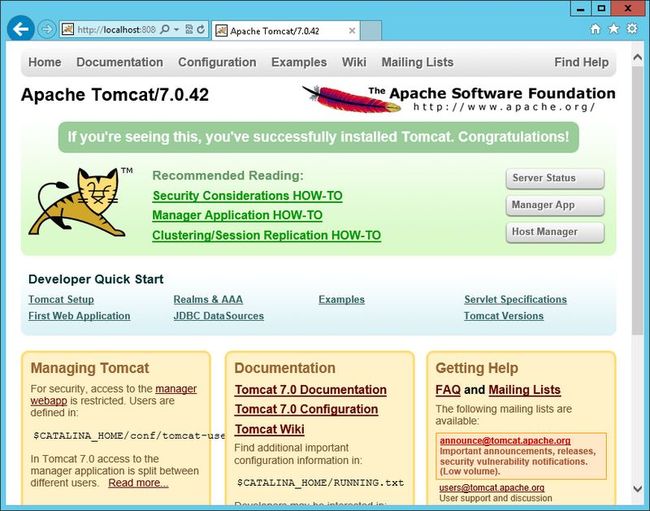Open Tomcat 7.0 Documentation link
650x511 pixels.
[x=310, y=390]
